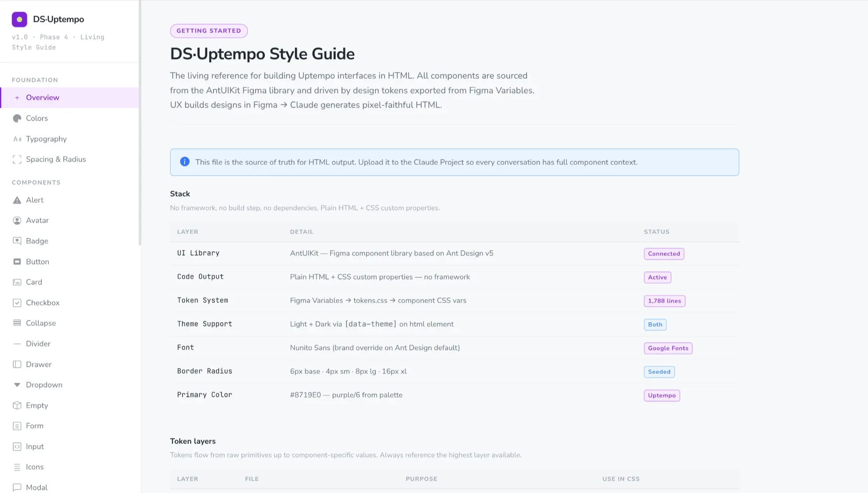This screenshot has width=868, height=493.
Task: Click the Nunito Sans font detail text
Action: point(375,348)
